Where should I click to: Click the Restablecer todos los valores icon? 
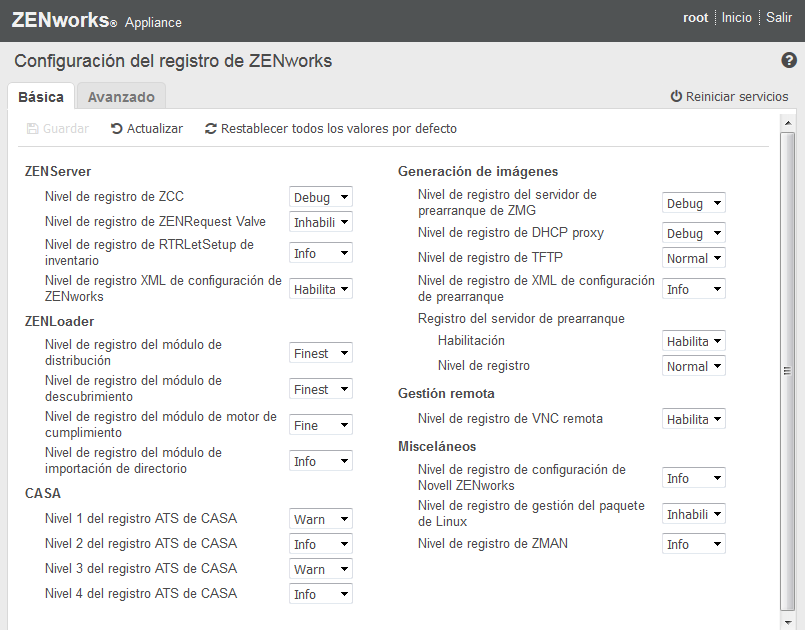coord(210,129)
